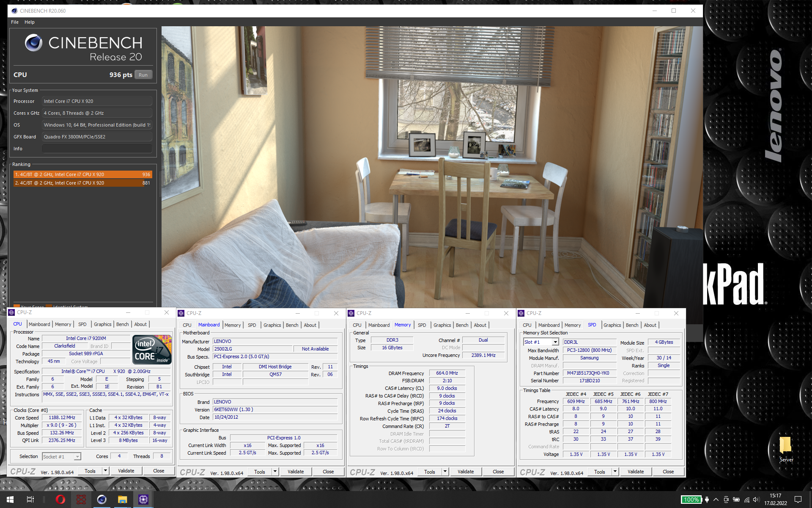Click the Intel Core i7 inside logo

tap(152, 349)
